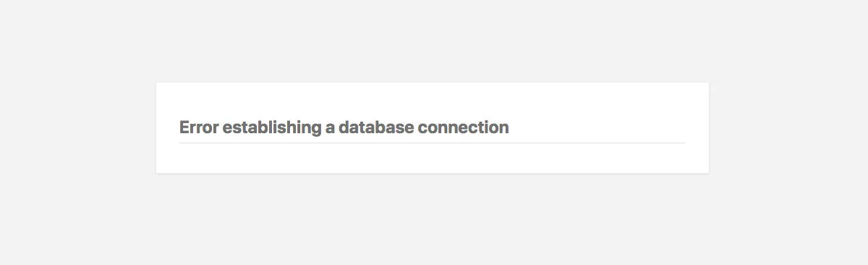Click the gray background left of the card
This screenshot has height=265, width=868.
78,127
